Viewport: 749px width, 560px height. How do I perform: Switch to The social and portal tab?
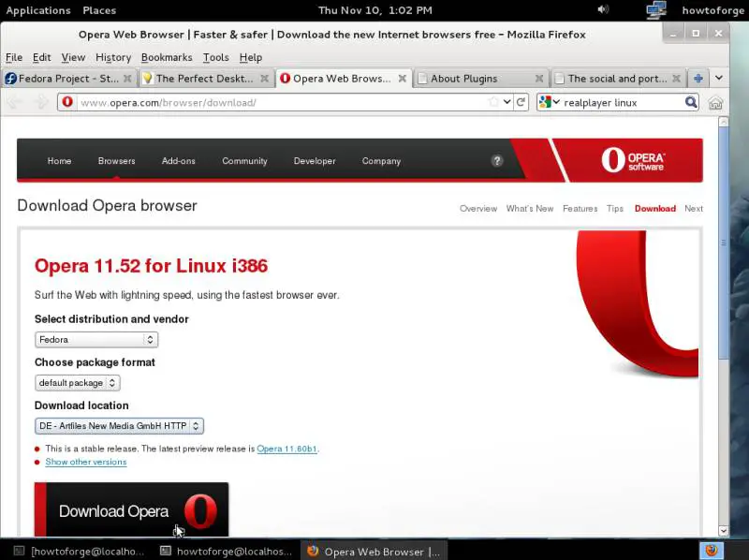pos(618,79)
